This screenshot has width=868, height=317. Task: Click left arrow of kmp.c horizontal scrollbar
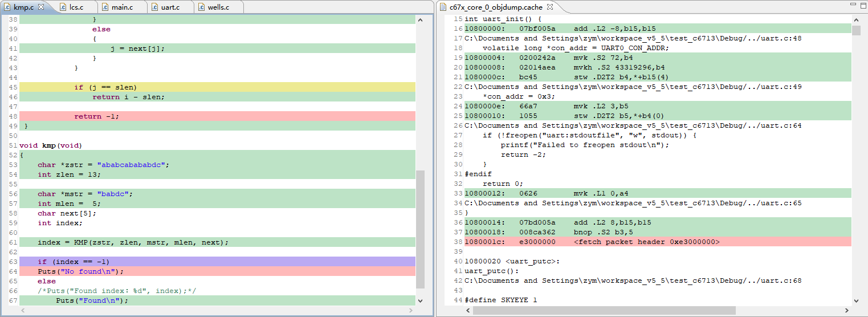pos(24,311)
